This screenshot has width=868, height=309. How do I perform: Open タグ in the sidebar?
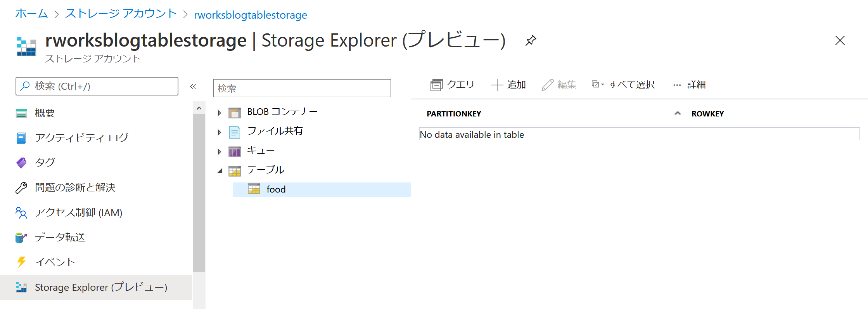pos(45,163)
